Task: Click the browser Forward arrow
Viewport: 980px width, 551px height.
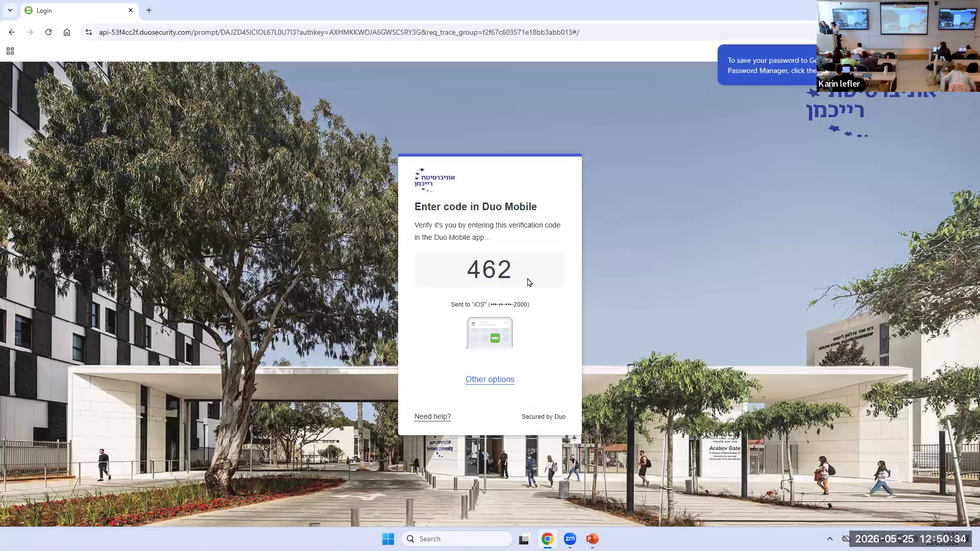Action: pyautogui.click(x=30, y=32)
